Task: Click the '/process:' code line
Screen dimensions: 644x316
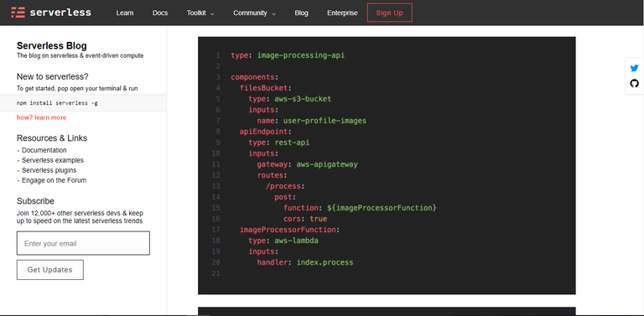Action: click(x=285, y=186)
